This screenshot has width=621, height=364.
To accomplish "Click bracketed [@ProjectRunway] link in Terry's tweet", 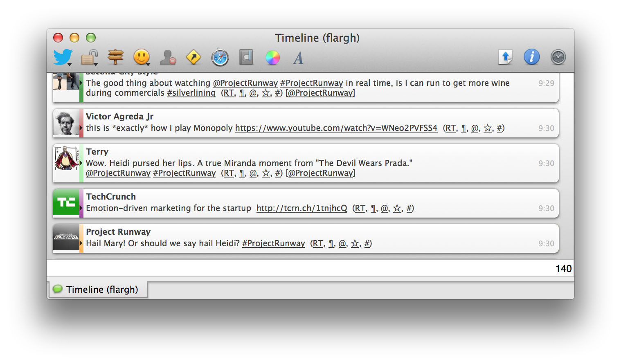I will click(x=320, y=173).
